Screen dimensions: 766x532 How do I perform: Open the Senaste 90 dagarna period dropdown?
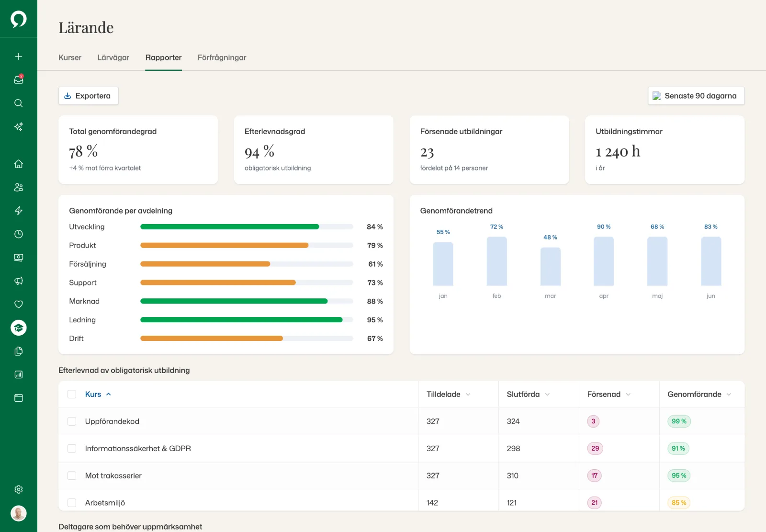pyautogui.click(x=696, y=96)
